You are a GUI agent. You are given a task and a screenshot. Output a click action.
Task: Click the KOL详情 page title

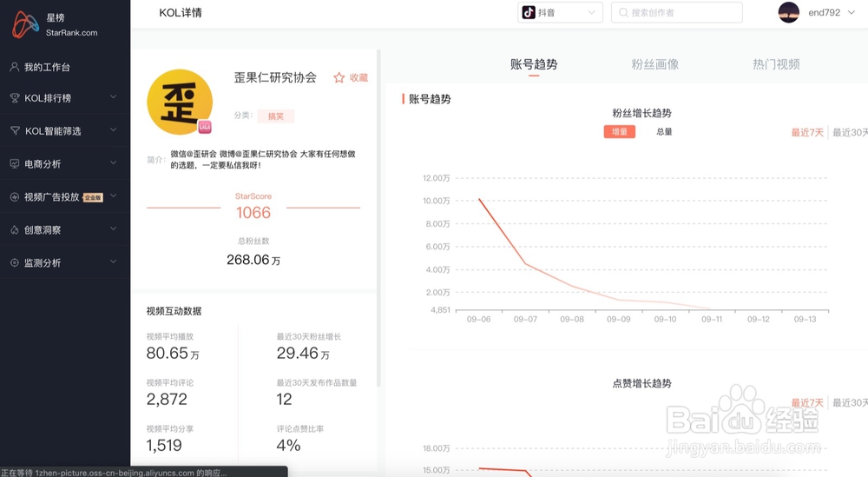pyautogui.click(x=181, y=13)
